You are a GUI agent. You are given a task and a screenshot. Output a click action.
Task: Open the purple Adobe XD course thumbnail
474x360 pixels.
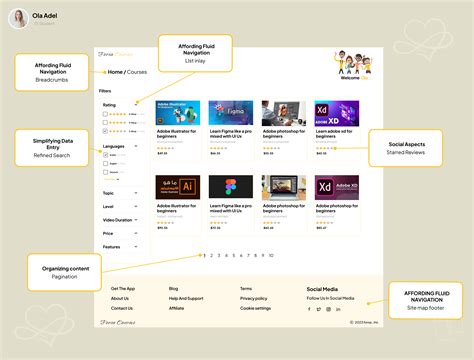(337, 113)
